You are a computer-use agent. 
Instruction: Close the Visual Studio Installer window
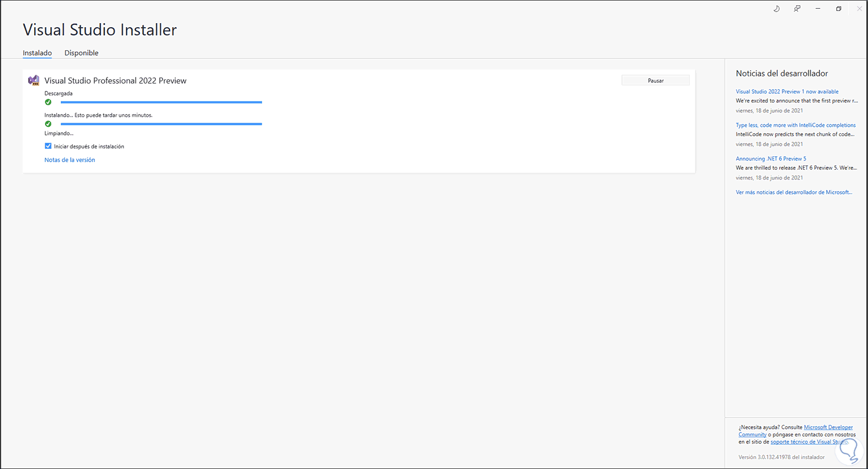[859, 9]
